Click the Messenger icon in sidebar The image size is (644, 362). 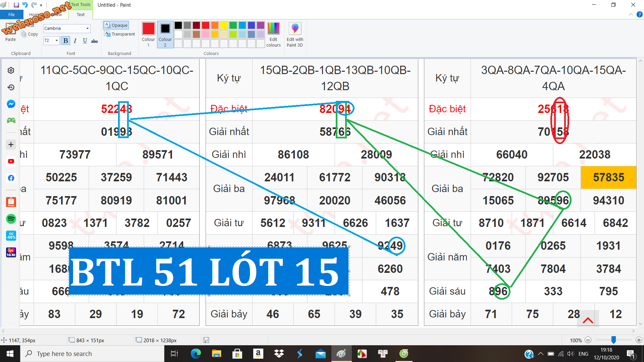click(x=11, y=104)
